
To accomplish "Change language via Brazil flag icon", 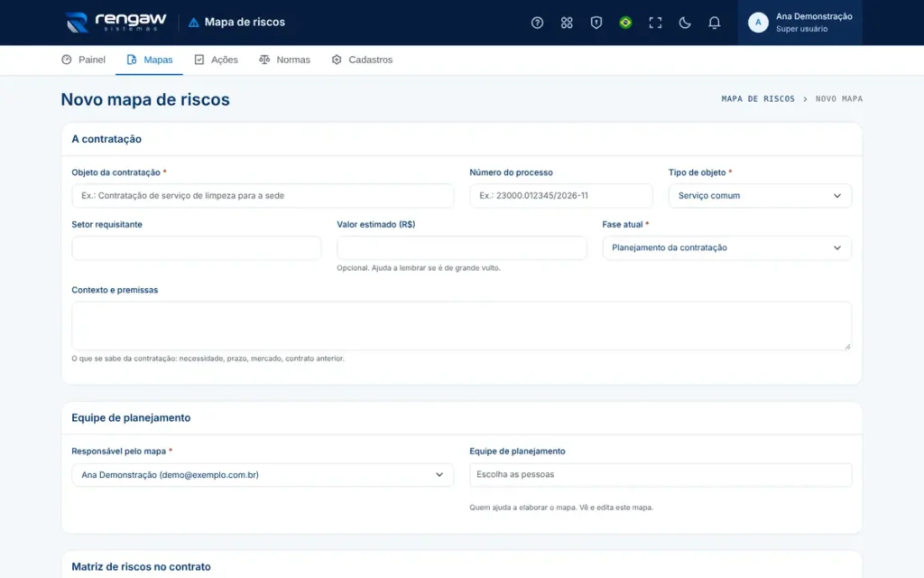I will [x=625, y=23].
